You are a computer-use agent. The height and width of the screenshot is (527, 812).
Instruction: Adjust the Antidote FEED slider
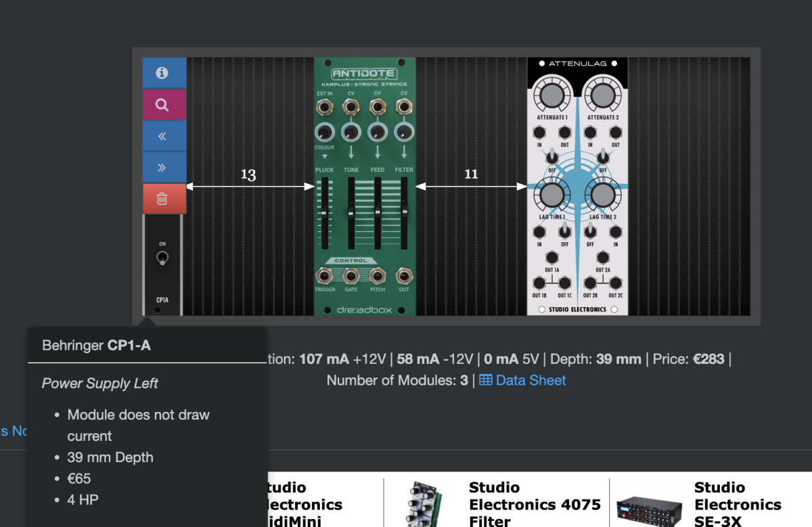click(x=378, y=213)
